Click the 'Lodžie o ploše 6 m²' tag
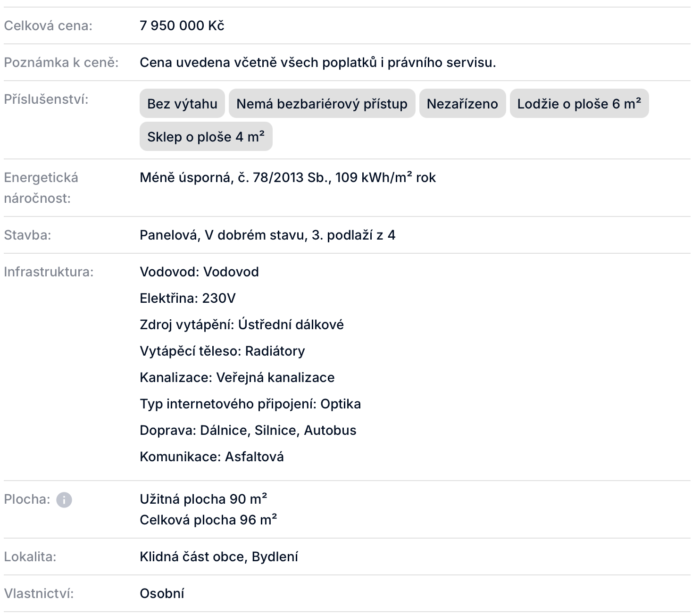The width and height of the screenshot is (700, 615). pos(579,104)
